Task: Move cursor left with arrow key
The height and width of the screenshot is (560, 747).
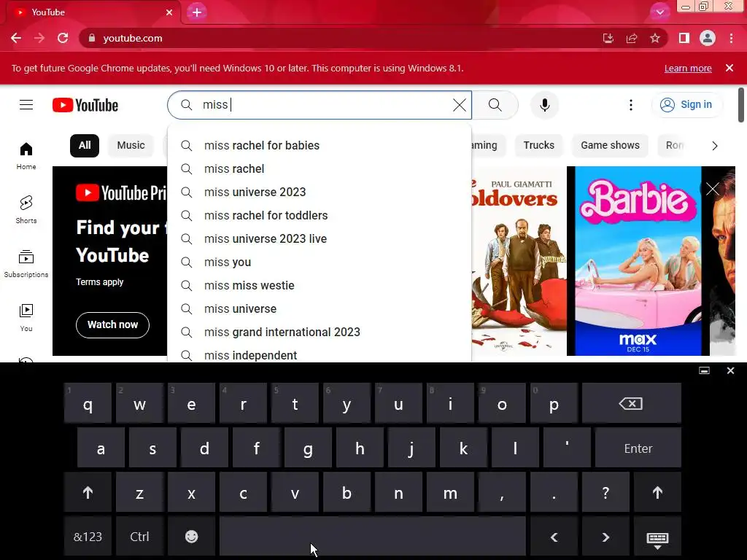Action: point(554,537)
